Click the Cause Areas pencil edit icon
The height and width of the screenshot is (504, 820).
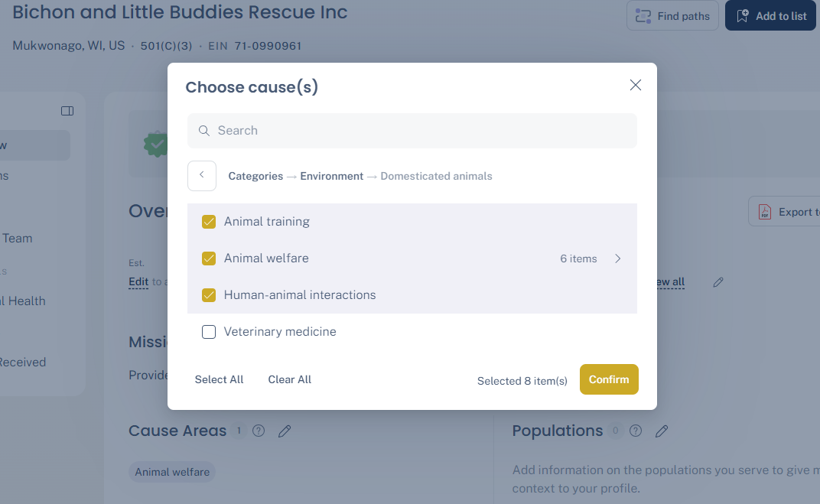(285, 431)
